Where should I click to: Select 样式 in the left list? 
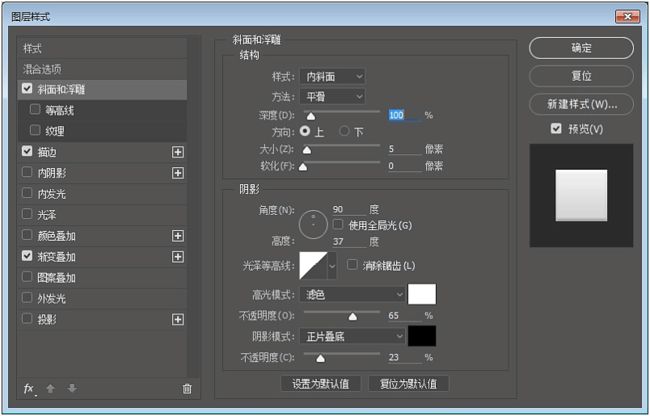tap(102, 48)
